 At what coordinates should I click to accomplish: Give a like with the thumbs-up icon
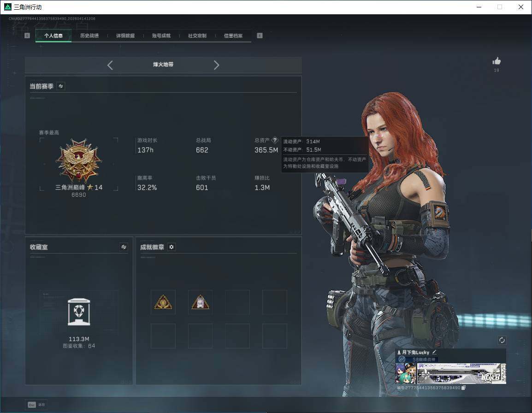[x=497, y=61]
